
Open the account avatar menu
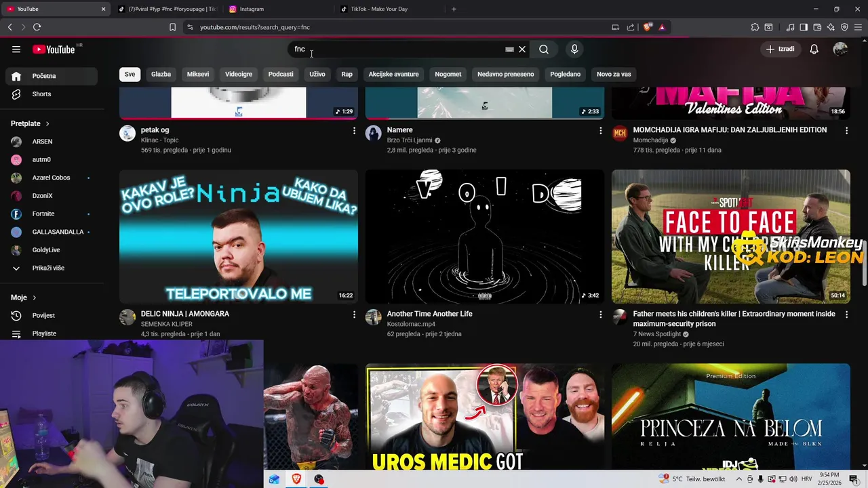click(x=840, y=49)
